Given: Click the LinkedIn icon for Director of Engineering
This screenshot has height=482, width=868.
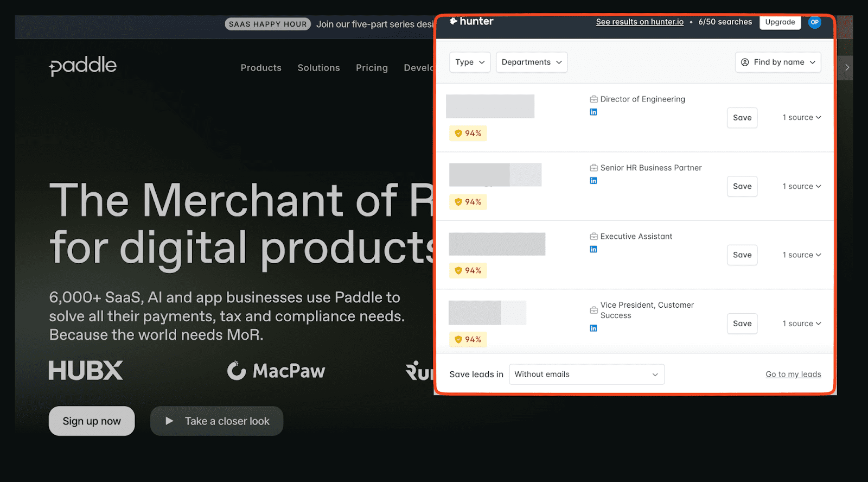Looking at the screenshot, I should (593, 112).
